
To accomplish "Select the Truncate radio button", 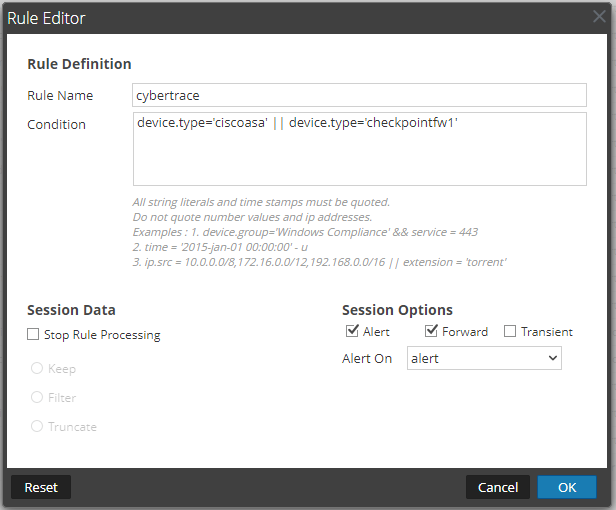I will (38, 427).
